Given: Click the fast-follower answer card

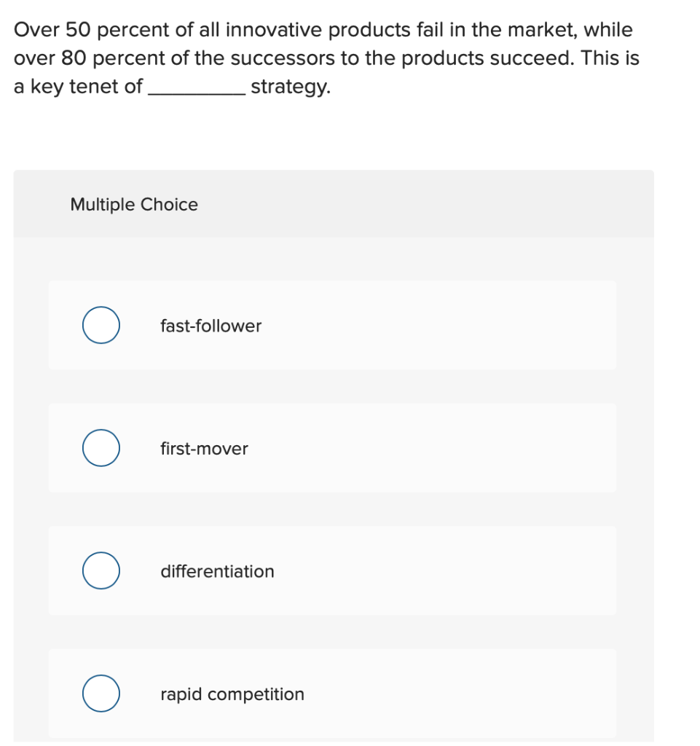Looking at the screenshot, I should click(x=332, y=325).
